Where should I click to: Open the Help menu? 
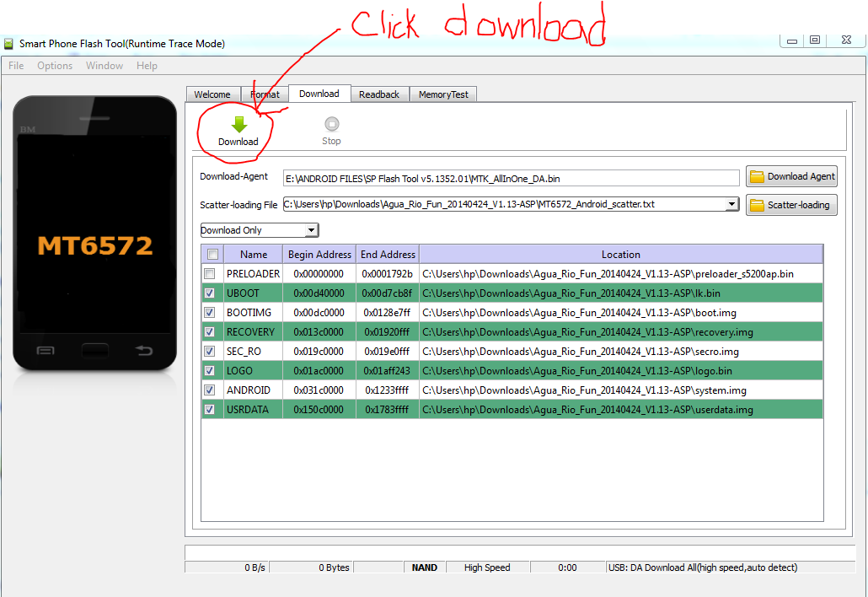tap(147, 65)
